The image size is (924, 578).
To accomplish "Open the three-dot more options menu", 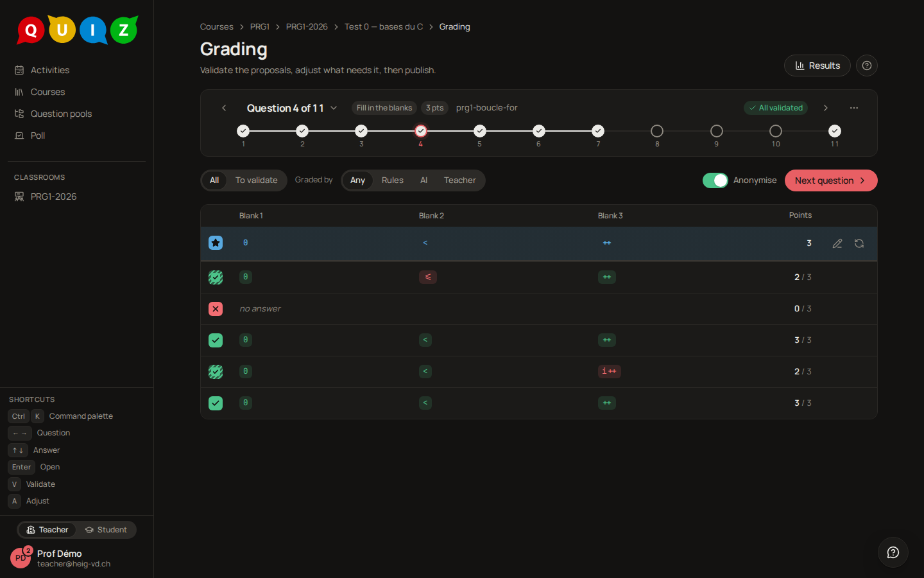I will [x=854, y=108].
